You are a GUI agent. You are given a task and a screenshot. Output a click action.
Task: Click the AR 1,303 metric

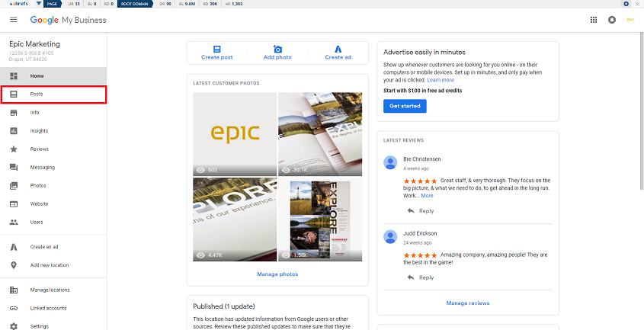[x=234, y=4]
